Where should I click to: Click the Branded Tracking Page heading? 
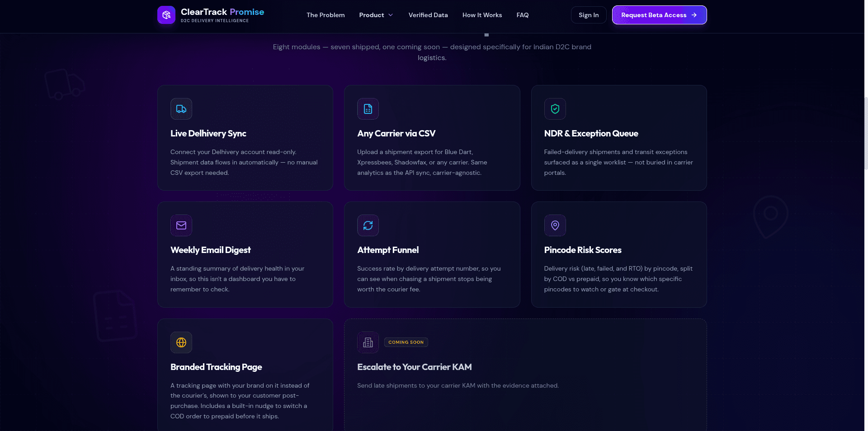coord(216,367)
